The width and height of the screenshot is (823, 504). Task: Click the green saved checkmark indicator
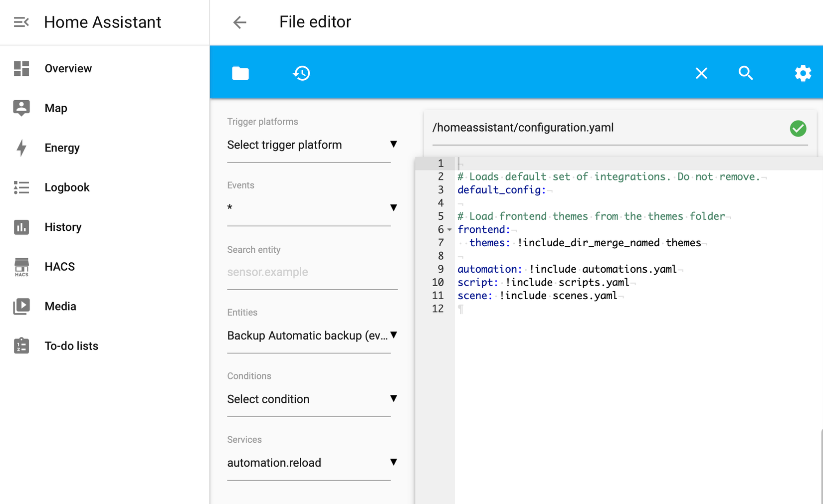tap(798, 129)
